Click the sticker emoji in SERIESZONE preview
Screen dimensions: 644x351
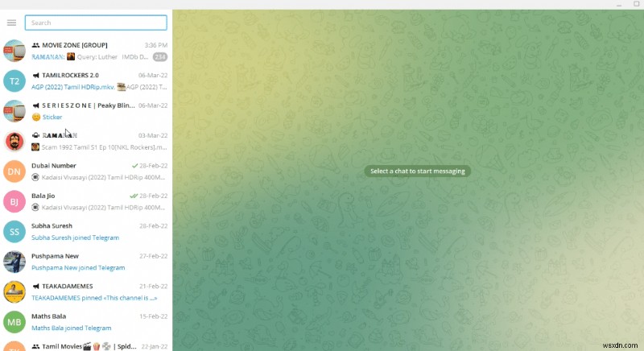(36, 117)
